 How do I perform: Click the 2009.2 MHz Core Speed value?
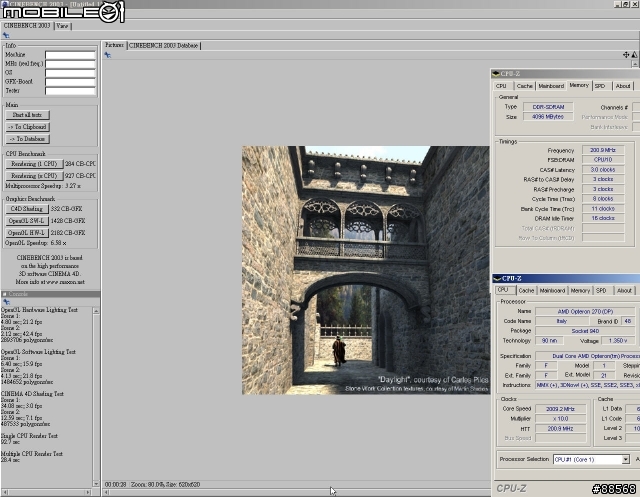click(x=561, y=409)
